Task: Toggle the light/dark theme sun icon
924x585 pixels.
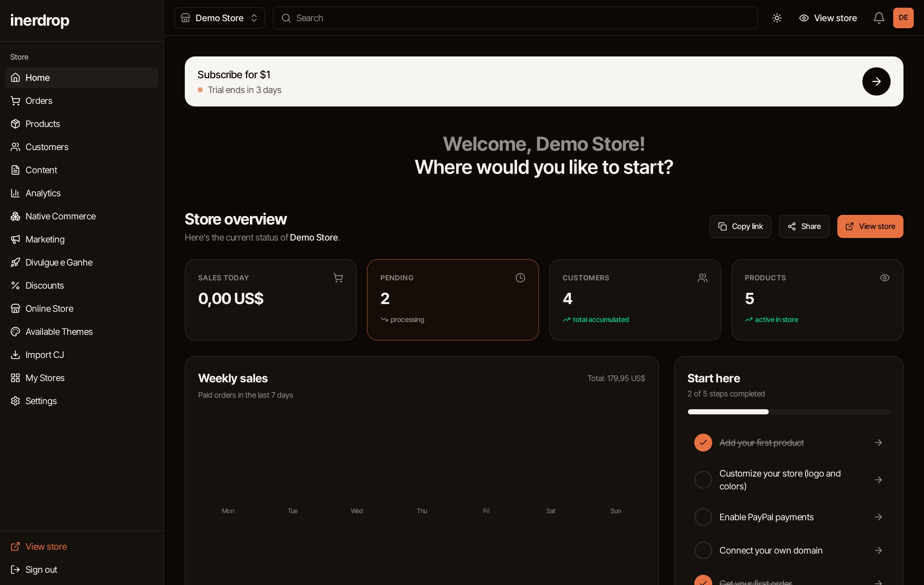Action: (777, 18)
